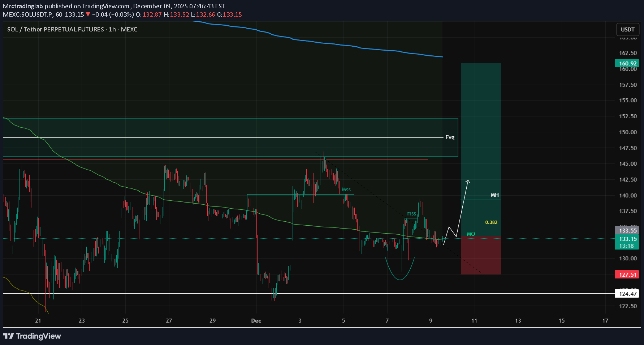Screen dimensions: 644x345
Task: Click the 160.92 price target label
Action: click(627, 63)
